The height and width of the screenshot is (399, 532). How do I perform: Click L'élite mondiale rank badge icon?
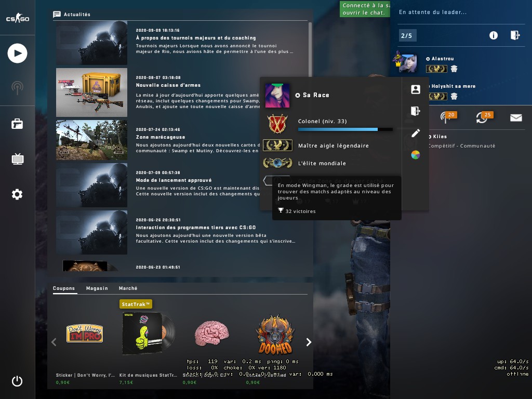[277, 163]
